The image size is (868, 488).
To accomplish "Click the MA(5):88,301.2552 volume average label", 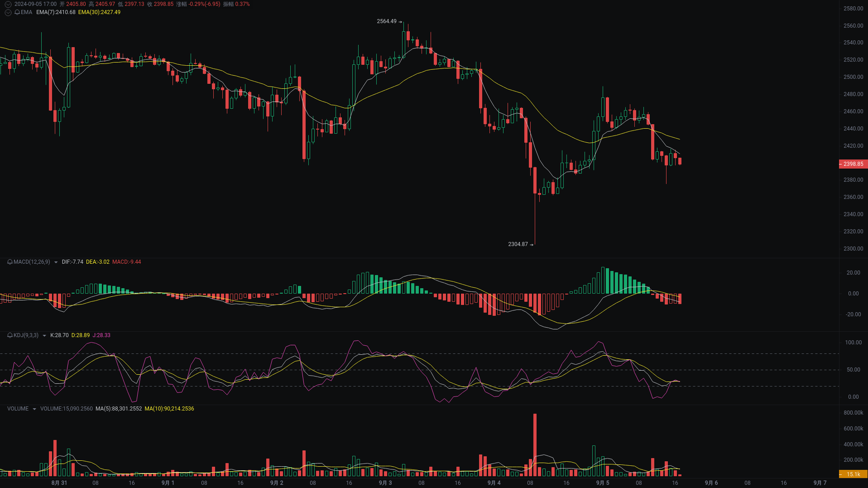I will click(118, 409).
